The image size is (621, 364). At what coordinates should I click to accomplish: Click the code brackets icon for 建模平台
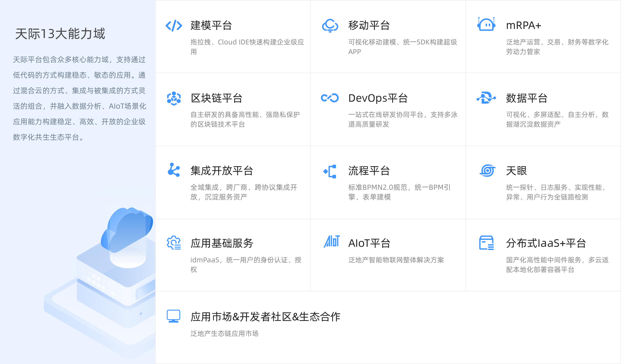[174, 26]
